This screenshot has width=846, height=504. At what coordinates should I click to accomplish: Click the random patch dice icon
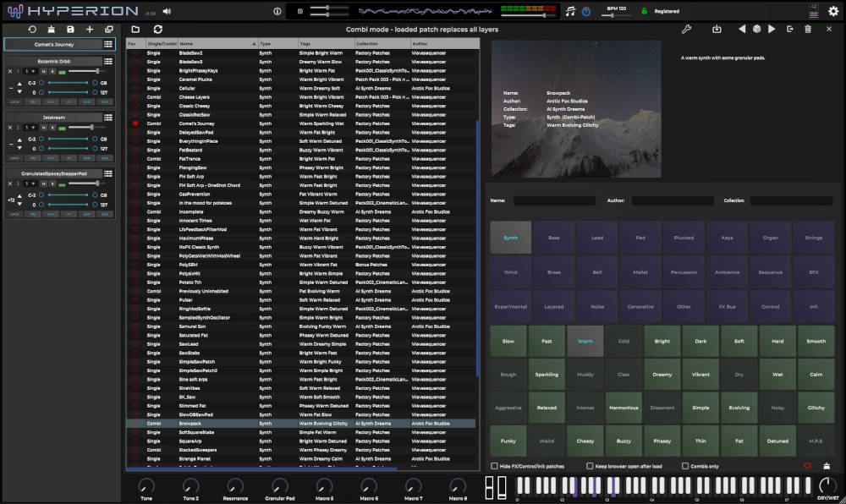coord(756,29)
